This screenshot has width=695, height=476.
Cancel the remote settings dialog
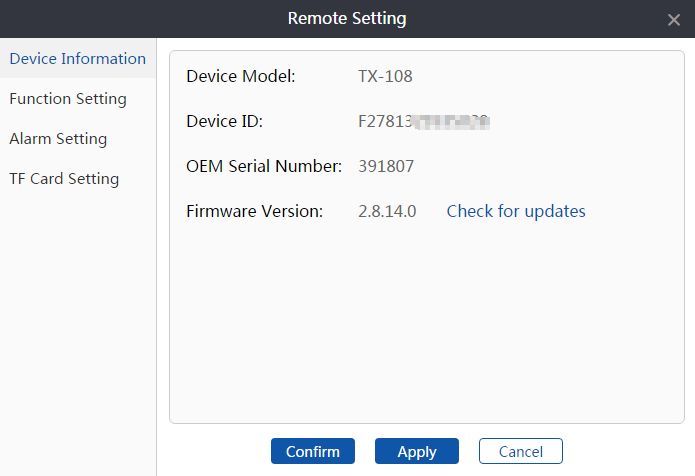point(520,451)
